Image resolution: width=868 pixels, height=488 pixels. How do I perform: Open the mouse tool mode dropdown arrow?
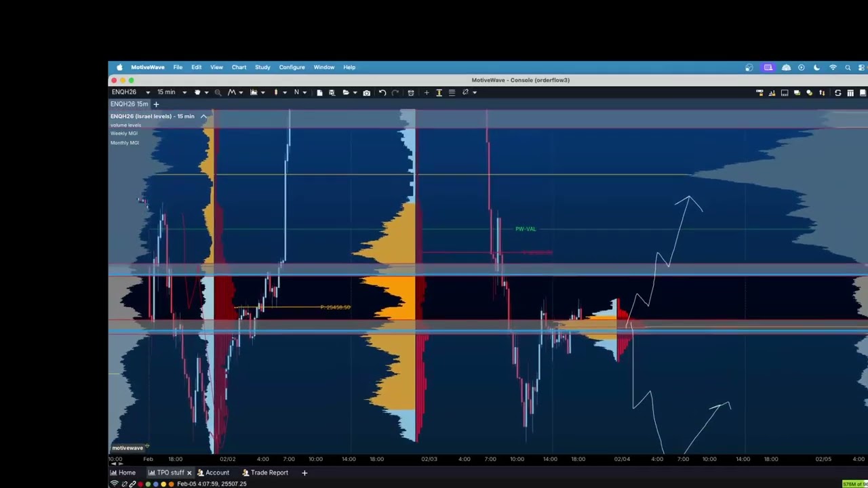(x=206, y=93)
